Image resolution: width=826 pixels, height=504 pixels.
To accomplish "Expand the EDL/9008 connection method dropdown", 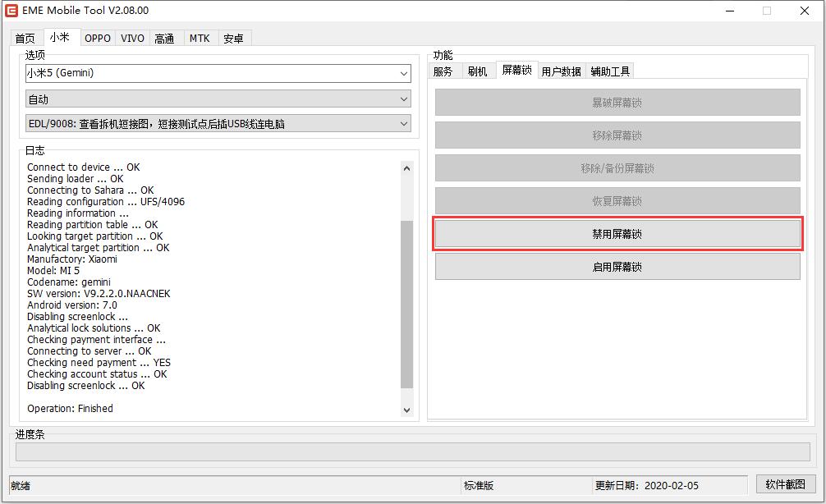I will coord(218,124).
